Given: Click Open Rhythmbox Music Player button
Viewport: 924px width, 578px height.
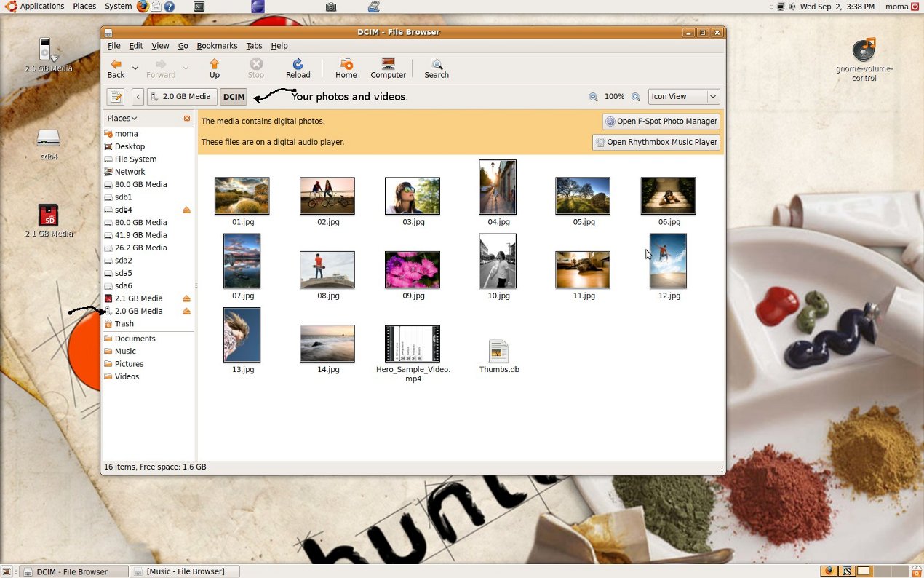Looking at the screenshot, I should 656,143.
